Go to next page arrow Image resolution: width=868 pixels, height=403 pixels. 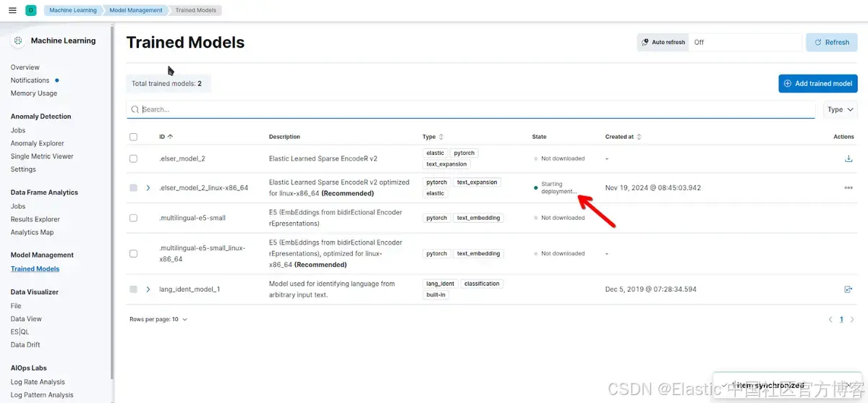click(x=853, y=319)
